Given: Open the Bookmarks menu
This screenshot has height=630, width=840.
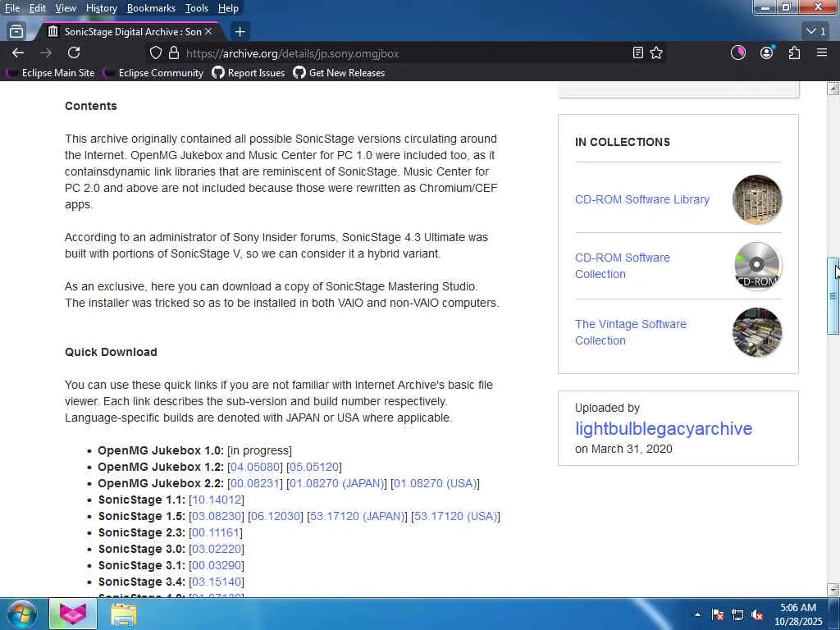Looking at the screenshot, I should tap(151, 8).
